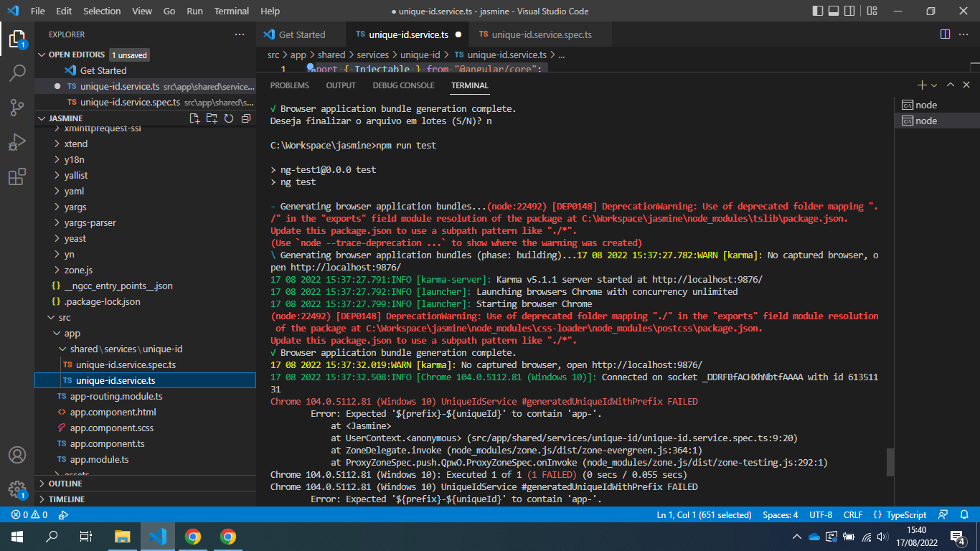Viewport: 980px width, 551px height.
Task: Open Windows action center notifications
Action: point(957,536)
